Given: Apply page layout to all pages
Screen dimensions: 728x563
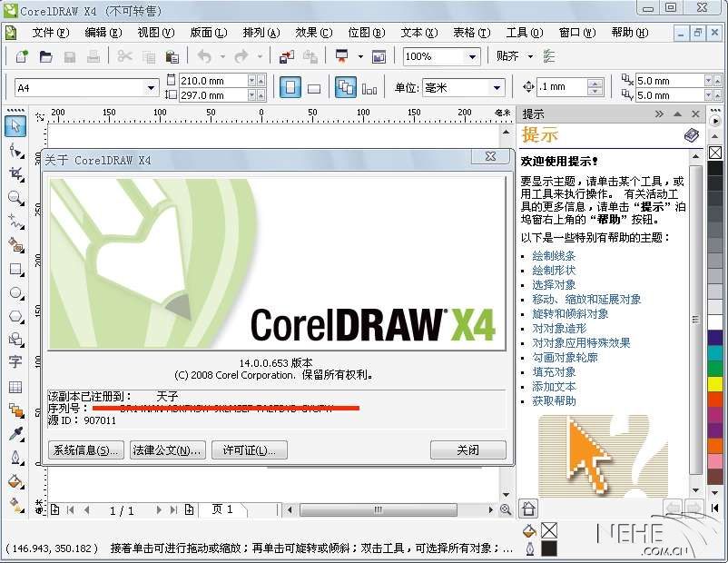Looking at the screenshot, I should [346, 87].
